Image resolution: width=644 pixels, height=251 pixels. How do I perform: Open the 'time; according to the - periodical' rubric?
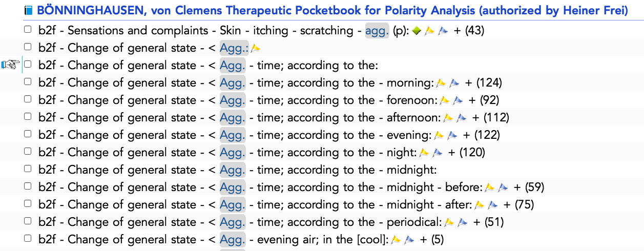point(350,222)
